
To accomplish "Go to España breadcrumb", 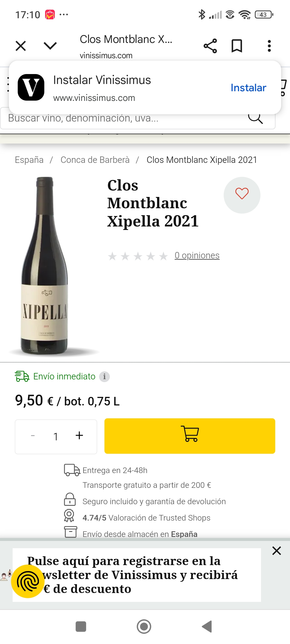I will coord(29,160).
